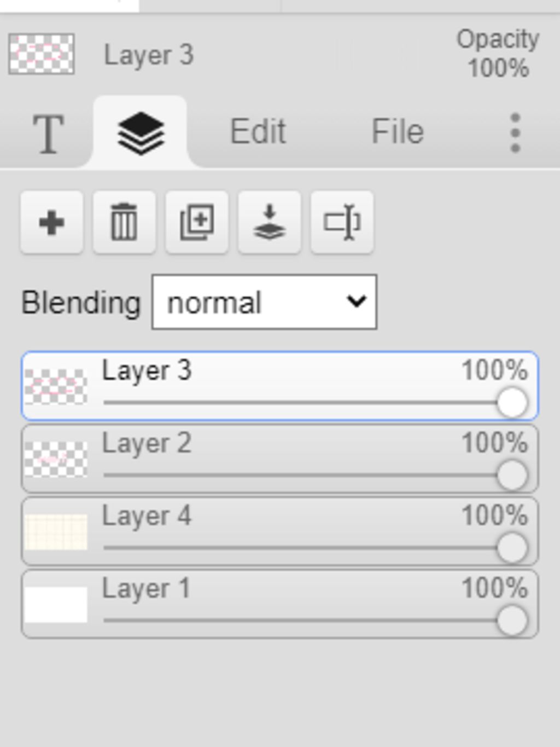Screen dimensions: 560x747
Task: Merge layer down with arrow-stack icon
Action: 269,223
